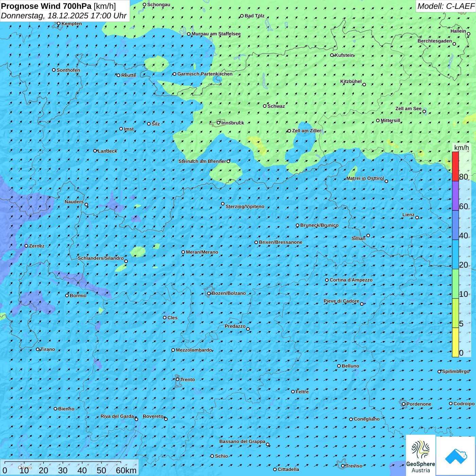Click the 'Modell: C-LAEF' label

coord(446,6)
